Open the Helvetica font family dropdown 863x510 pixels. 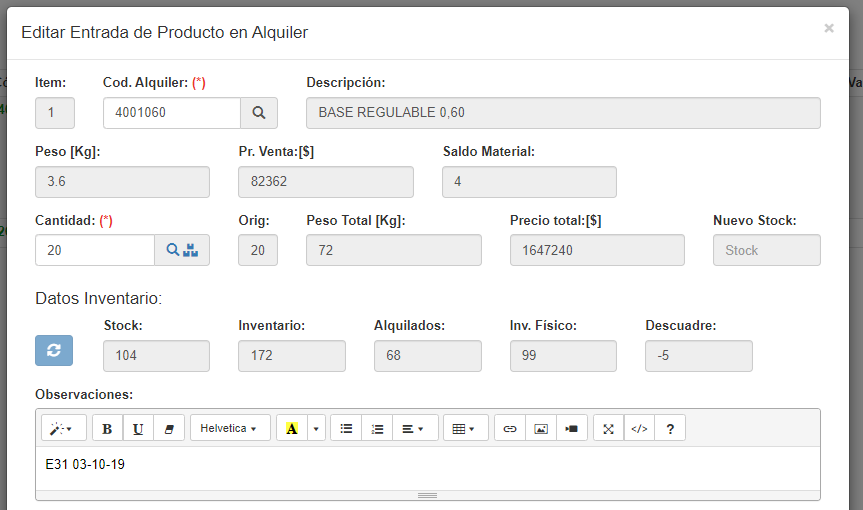pyautogui.click(x=229, y=428)
